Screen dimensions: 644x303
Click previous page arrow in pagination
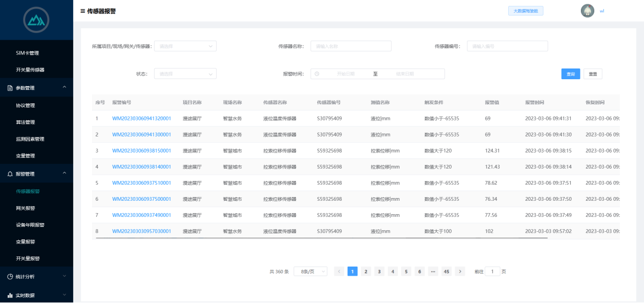coord(339,271)
